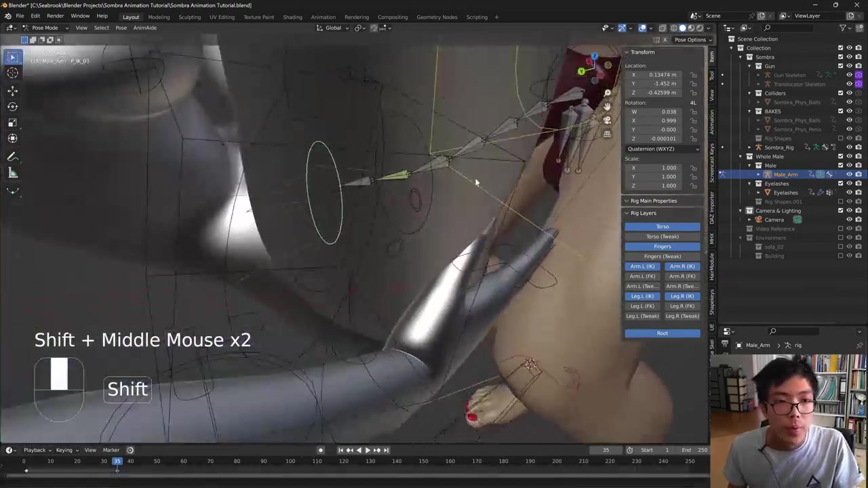Click the camera view gizmo icon

pyautogui.click(x=607, y=120)
